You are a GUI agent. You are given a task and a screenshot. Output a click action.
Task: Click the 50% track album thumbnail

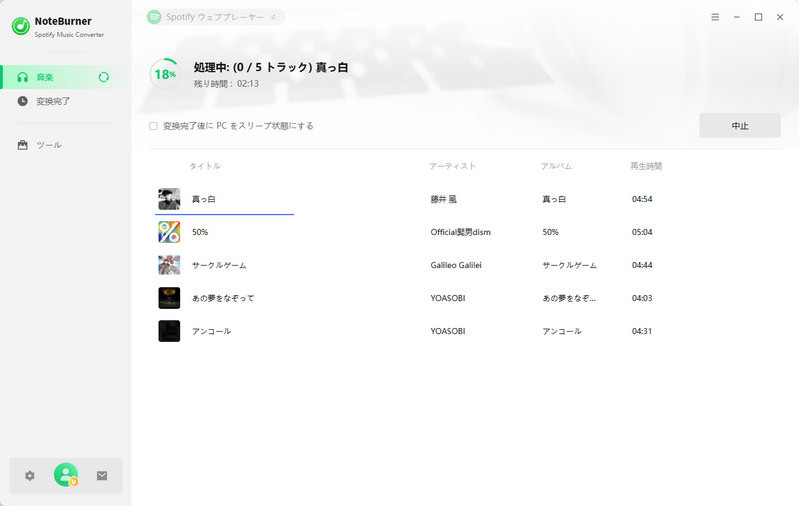(169, 232)
